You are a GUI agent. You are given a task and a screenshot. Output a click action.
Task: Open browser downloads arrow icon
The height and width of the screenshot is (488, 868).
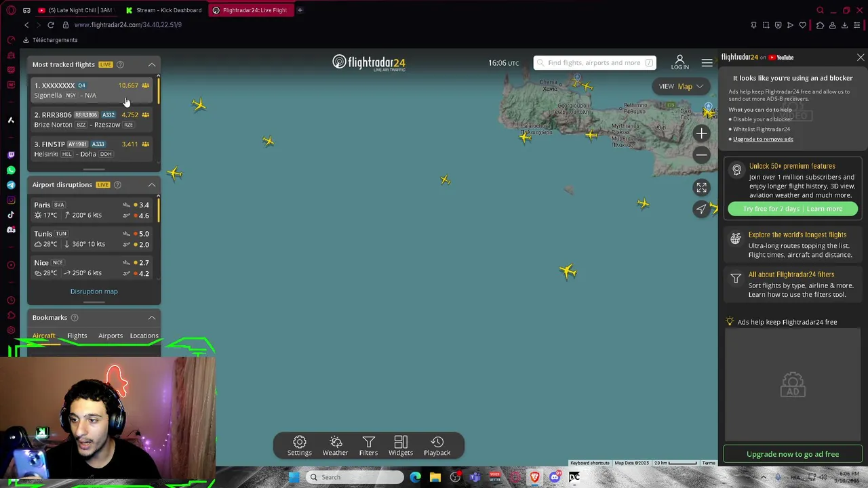pos(844,25)
